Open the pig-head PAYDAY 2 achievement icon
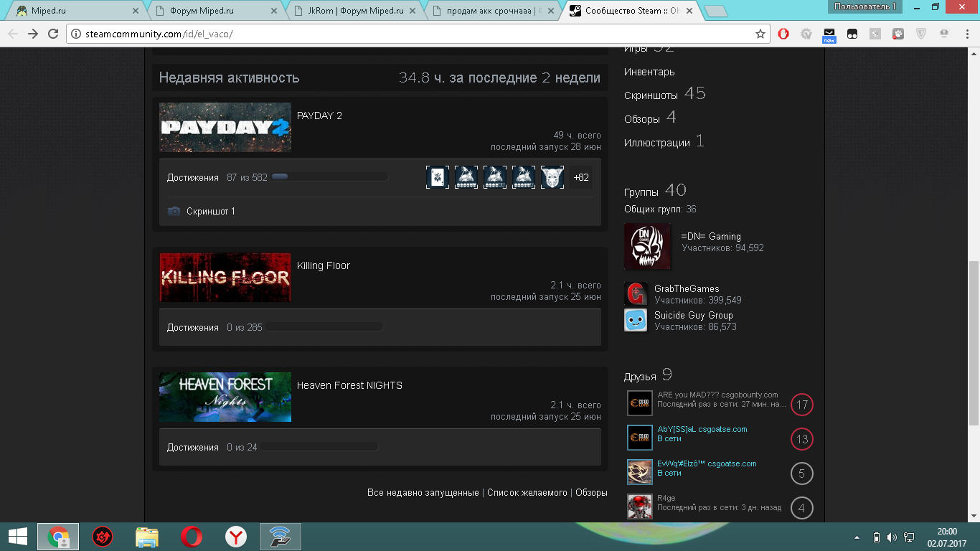This screenshot has height=551, width=980. [x=552, y=177]
